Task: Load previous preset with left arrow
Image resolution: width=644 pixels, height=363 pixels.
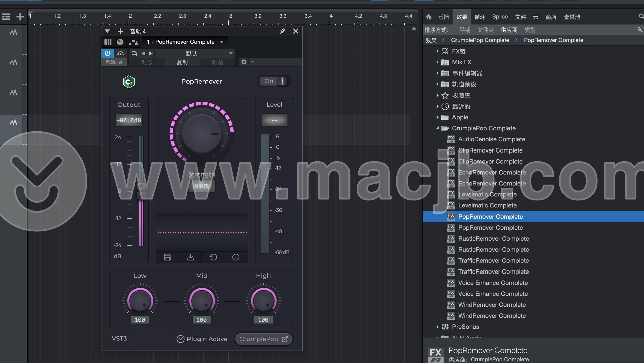Action: (x=144, y=53)
